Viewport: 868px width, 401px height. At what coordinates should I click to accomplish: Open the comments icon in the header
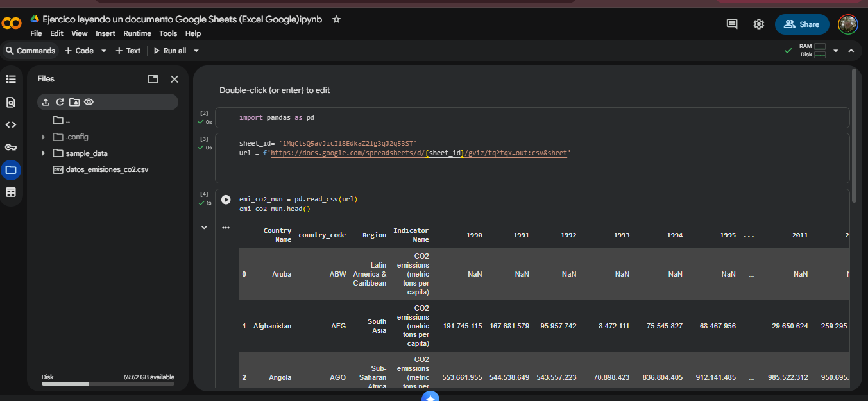[732, 24]
